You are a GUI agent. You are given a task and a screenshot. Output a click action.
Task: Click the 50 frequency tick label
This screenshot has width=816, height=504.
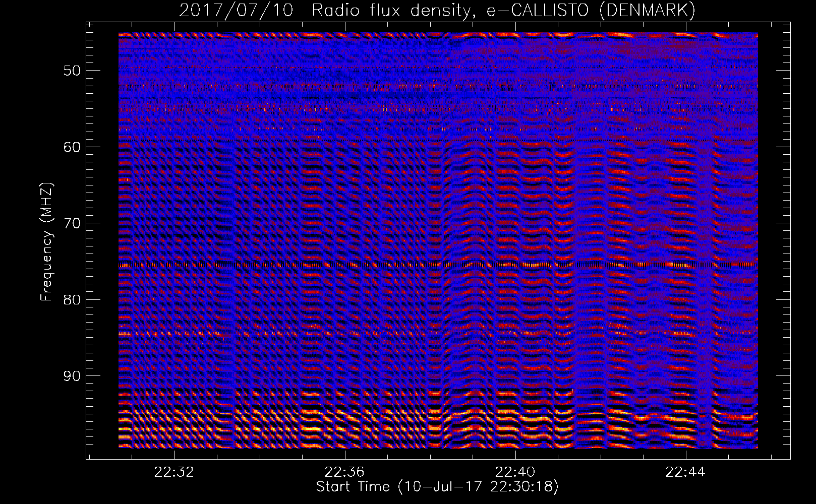click(x=72, y=71)
